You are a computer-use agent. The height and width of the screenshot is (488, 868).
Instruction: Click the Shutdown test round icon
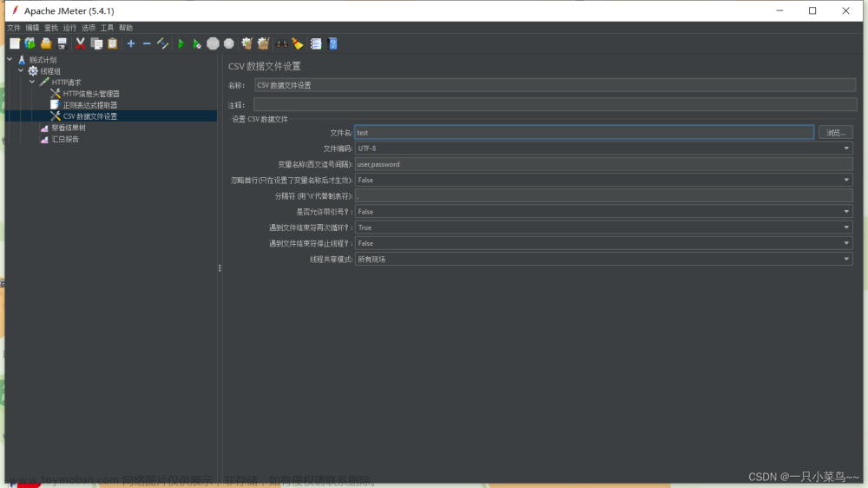coord(228,43)
